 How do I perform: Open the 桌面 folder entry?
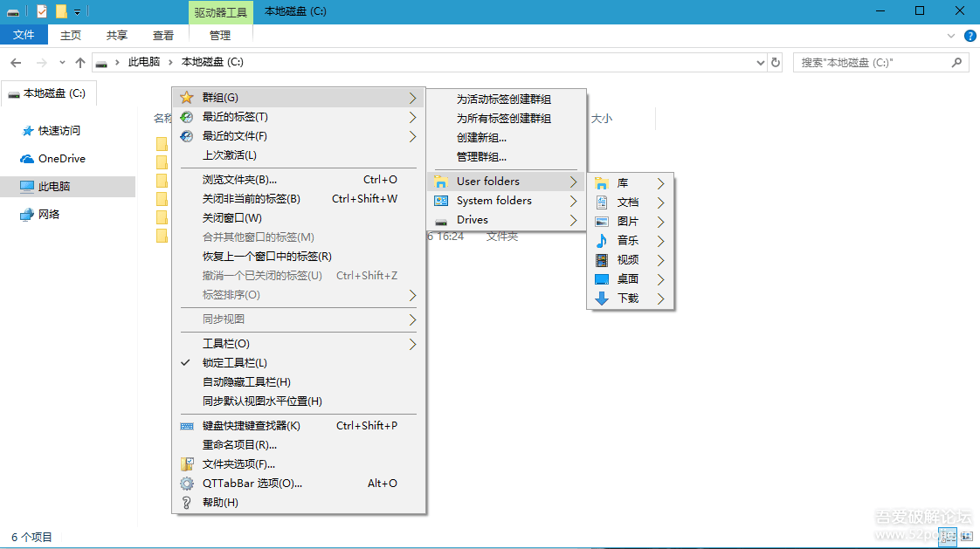tap(631, 279)
